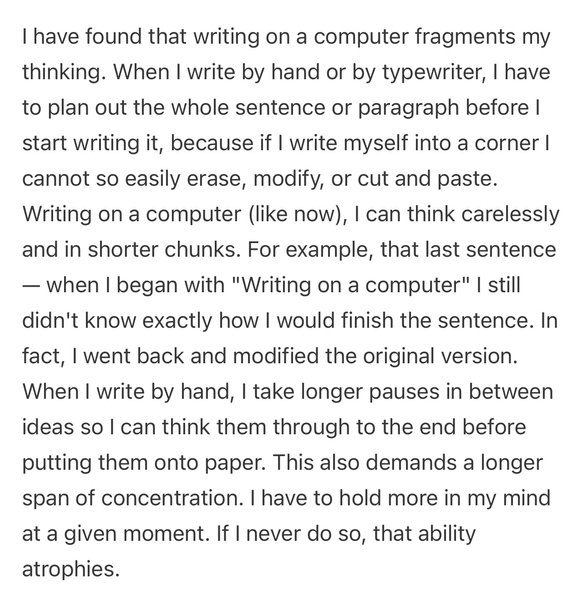587x600 pixels.
Task: Click the quoted phrase "Writing on a computer"
Action: point(351,285)
